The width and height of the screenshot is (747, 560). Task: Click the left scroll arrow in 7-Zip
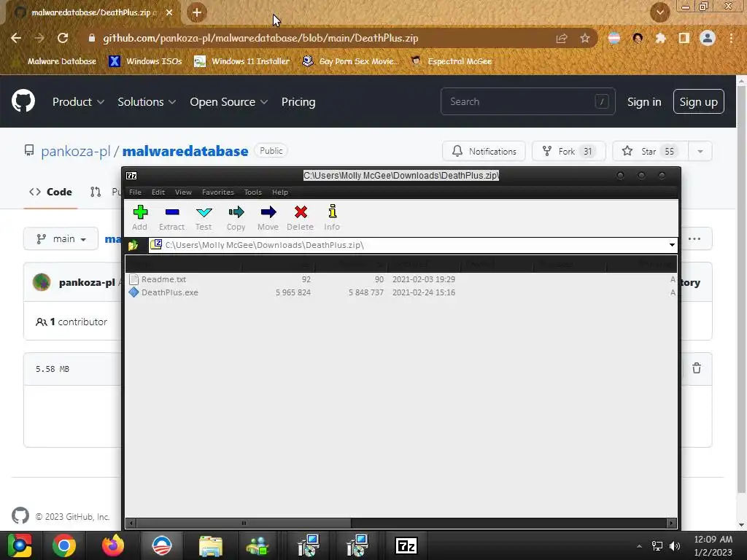[x=131, y=523]
